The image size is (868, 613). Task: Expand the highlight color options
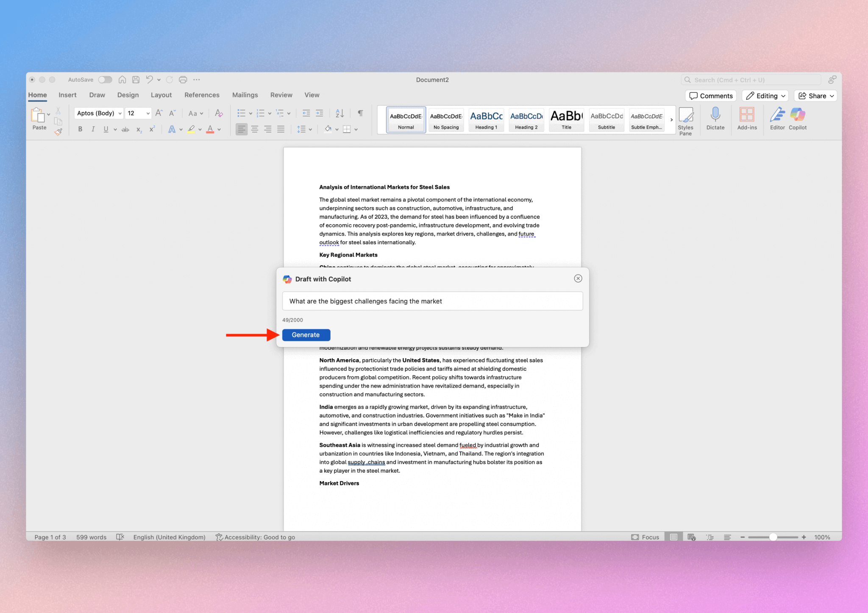(x=200, y=129)
